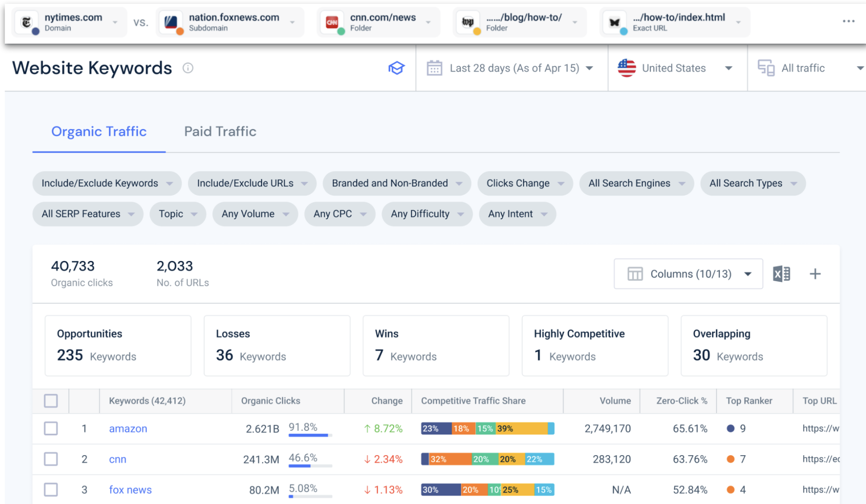Open the three-dot more options menu
This screenshot has height=504, width=866.
848,21
